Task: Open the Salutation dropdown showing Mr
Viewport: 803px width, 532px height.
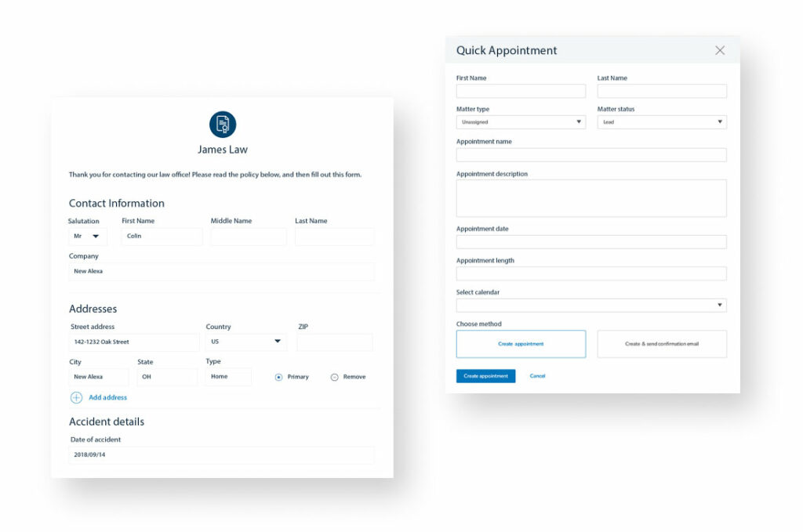Action: click(88, 237)
